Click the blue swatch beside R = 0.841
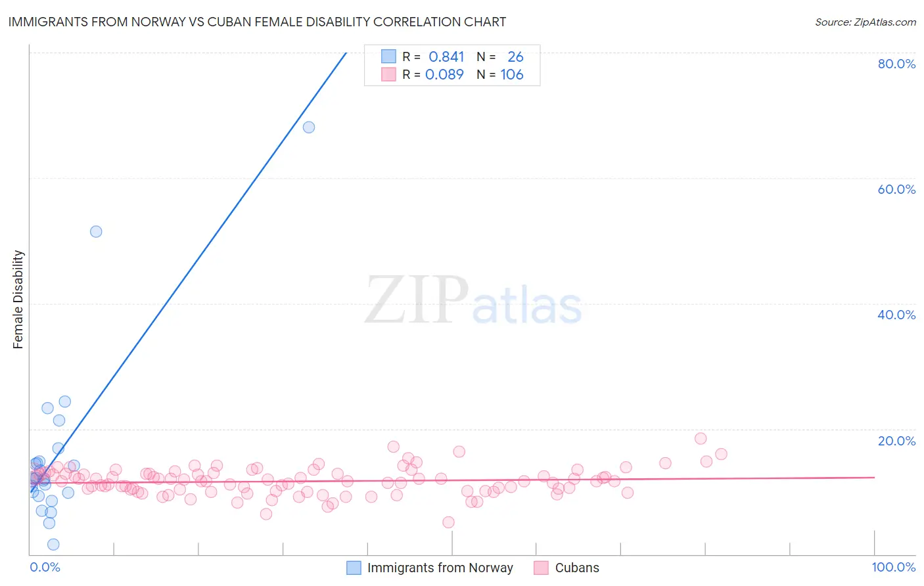This screenshot has width=924, height=586. pos(389,56)
